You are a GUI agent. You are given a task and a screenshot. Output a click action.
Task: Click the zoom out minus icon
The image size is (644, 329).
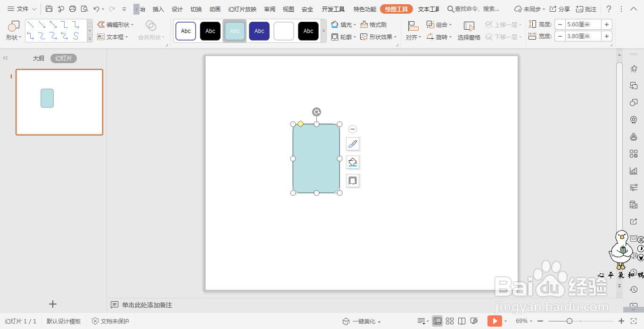tap(540, 321)
